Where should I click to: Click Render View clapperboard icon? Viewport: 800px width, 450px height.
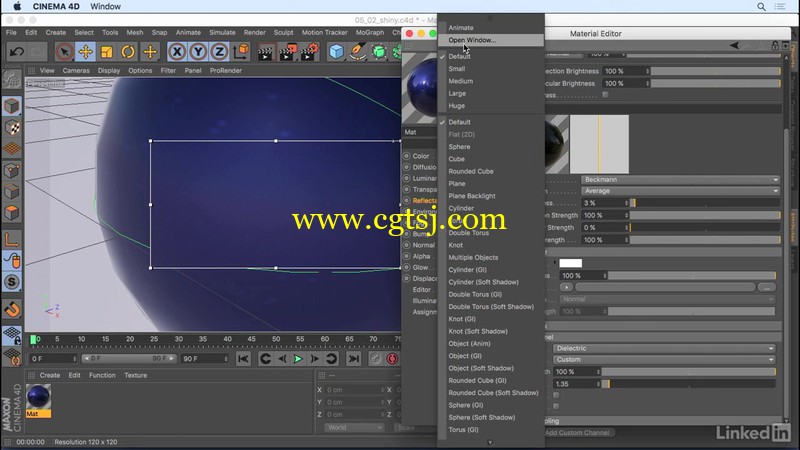coord(265,52)
